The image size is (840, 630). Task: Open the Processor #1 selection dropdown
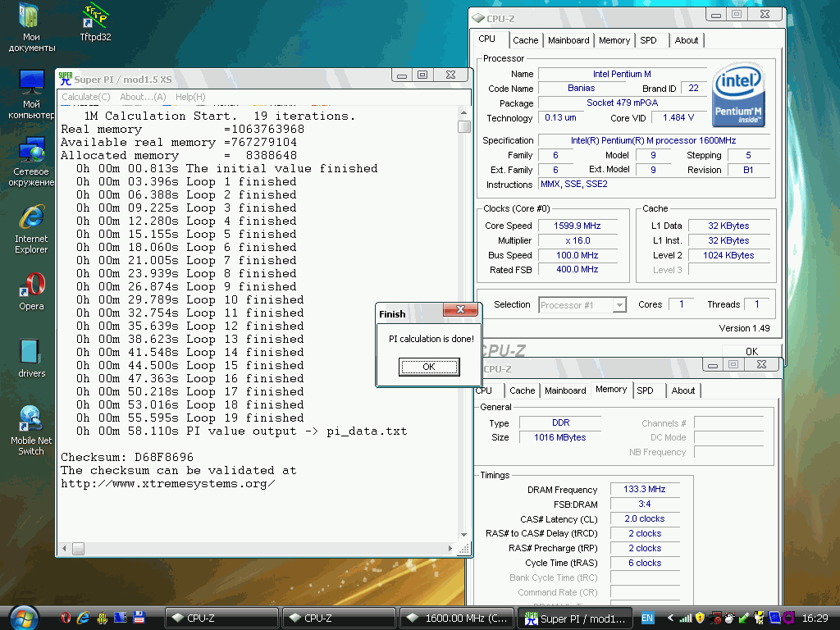619,305
